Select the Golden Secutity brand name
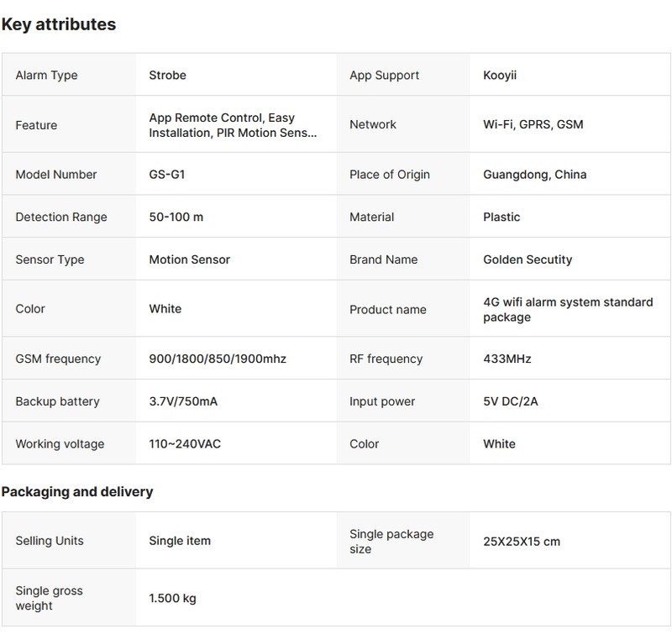This screenshot has height=634, width=672. [528, 259]
